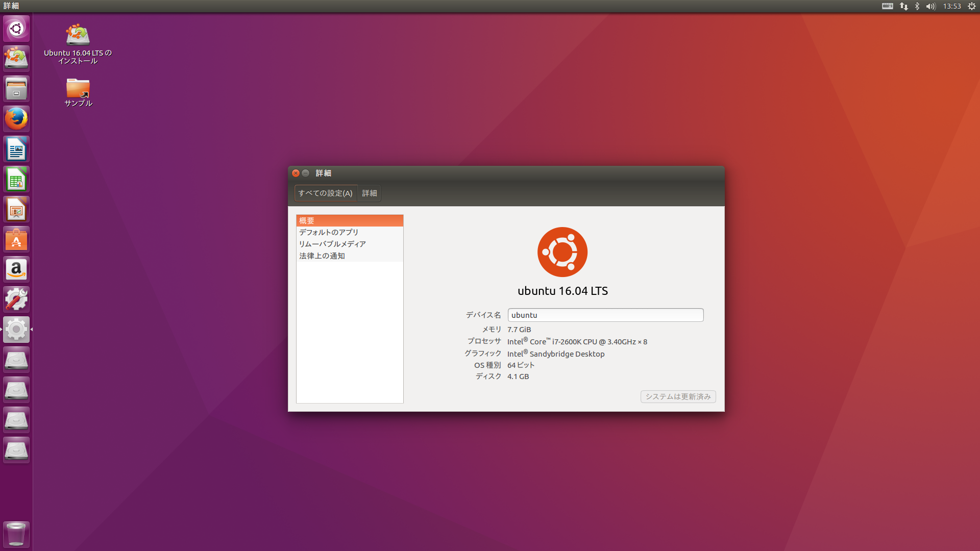Screen dimensions: 980x551
Task: Show 法律上の通知 details
Action: (x=322, y=256)
